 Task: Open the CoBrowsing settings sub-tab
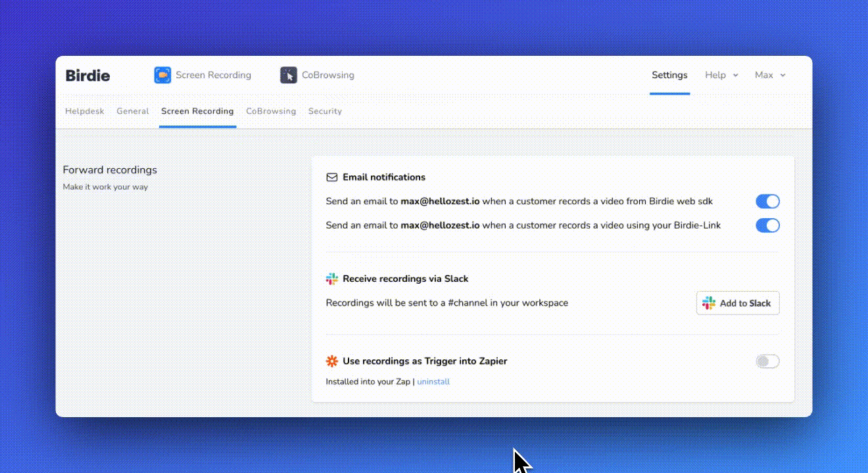tap(271, 111)
